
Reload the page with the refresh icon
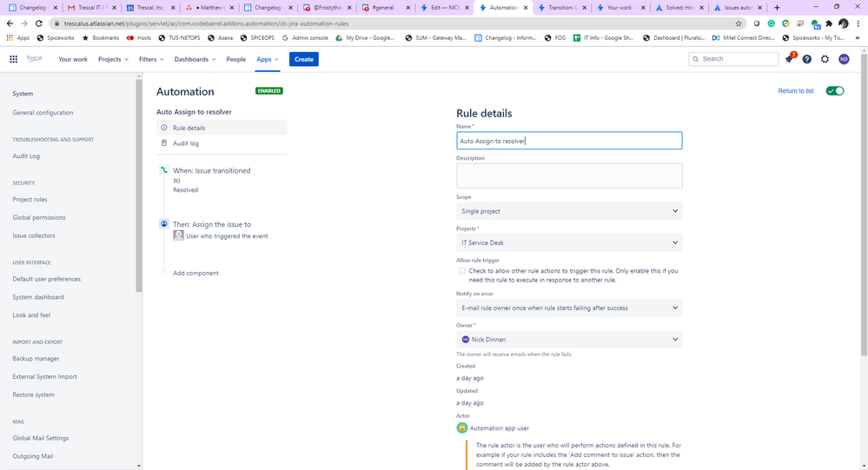pyautogui.click(x=39, y=23)
